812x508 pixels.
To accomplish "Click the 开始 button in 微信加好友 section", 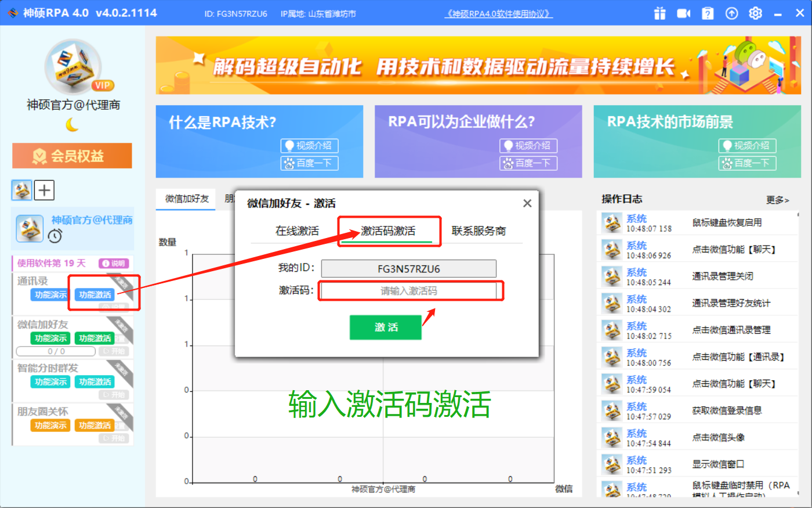I will tap(114, 351).
